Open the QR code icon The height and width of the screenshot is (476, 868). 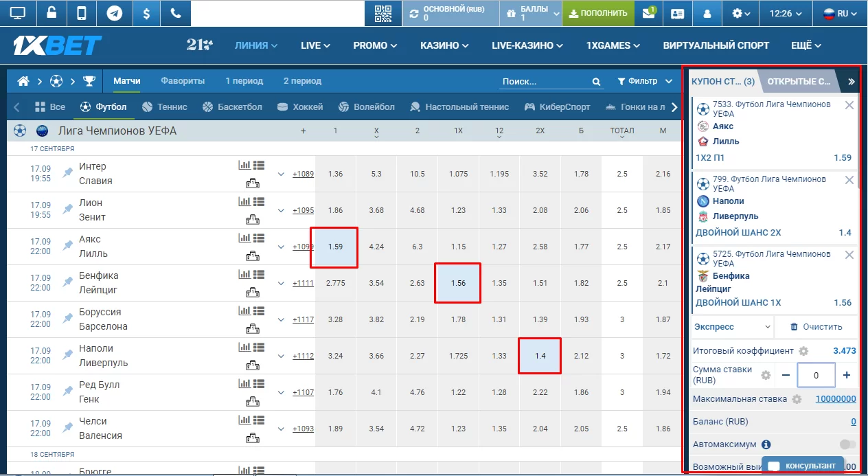(x=382, y=13)
